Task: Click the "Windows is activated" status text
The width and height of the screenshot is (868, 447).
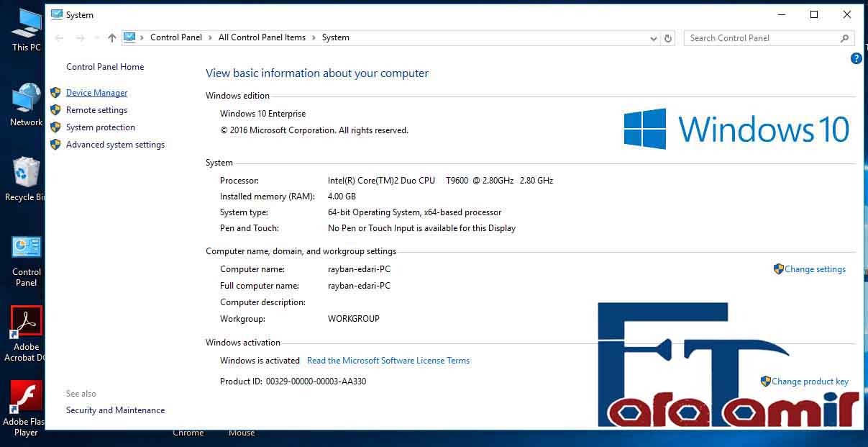Action: (x=260, y=361)
